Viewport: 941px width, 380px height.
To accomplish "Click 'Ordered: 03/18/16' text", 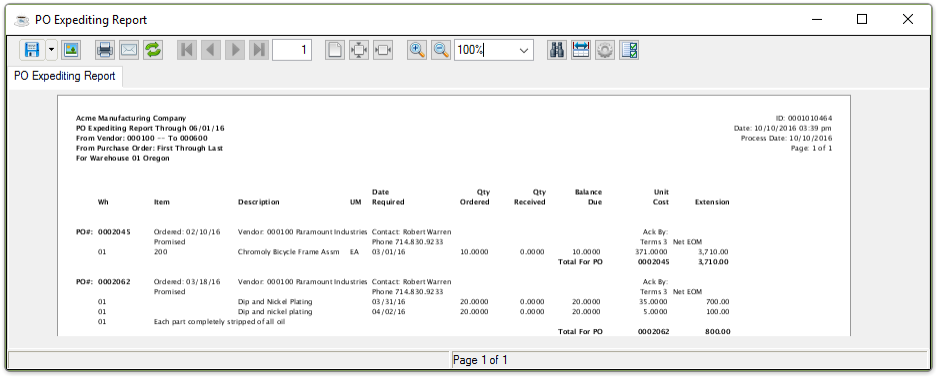I will tap(187, 282).
